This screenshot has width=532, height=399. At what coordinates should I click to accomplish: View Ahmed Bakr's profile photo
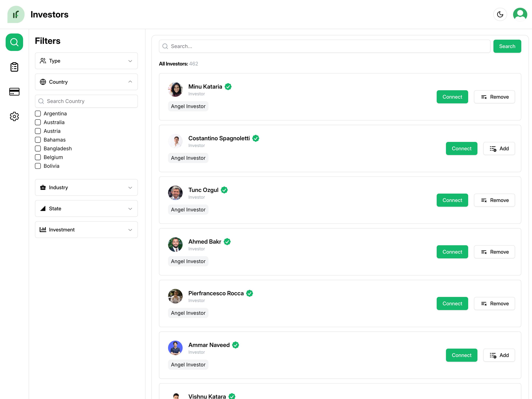pyautogui.click(x=175, y=245)
